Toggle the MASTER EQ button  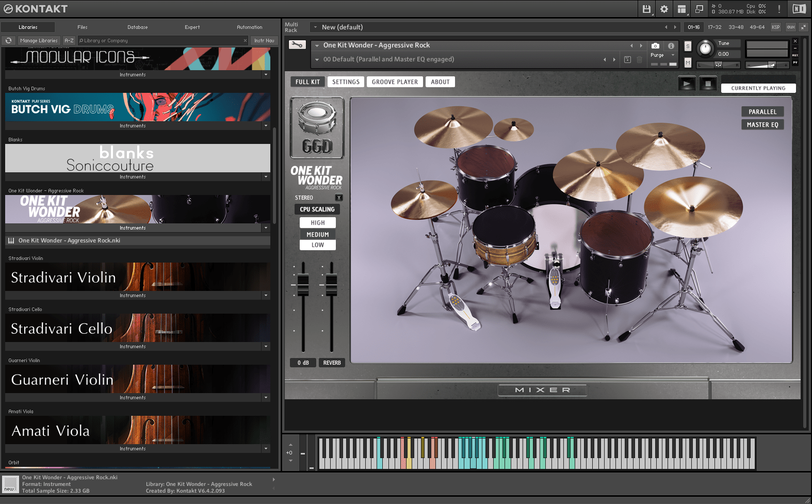pos(762,124)
